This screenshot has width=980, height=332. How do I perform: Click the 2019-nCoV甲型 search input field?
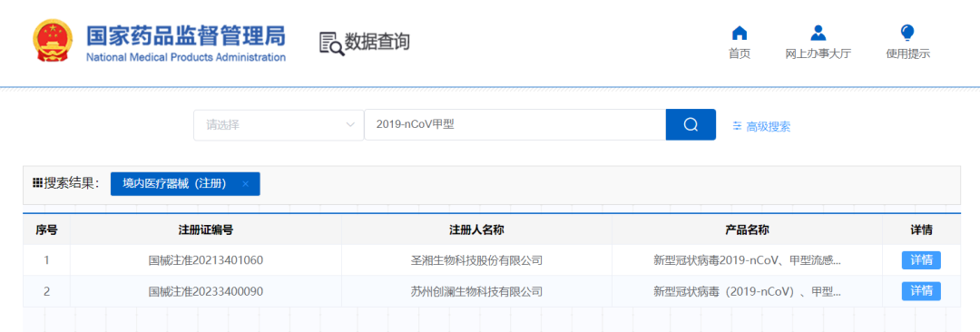click(x=515, y=124)
